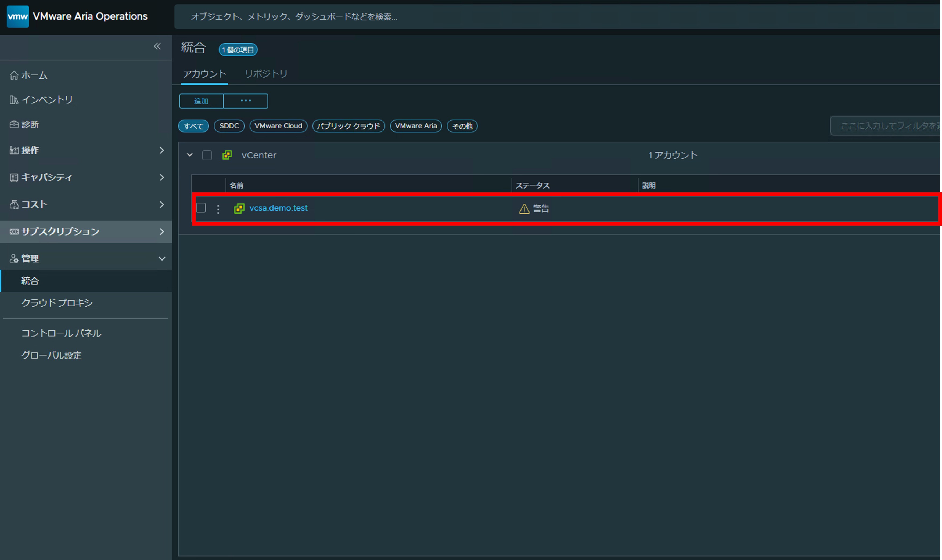Click the capacity icon beside キャパシティ

pyautogui.click(x=14, y=177)
